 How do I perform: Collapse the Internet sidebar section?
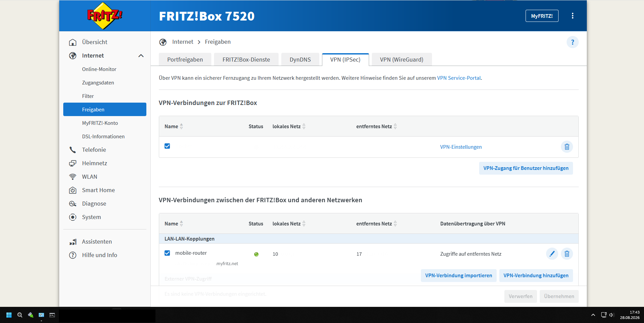[x=141, y=56]
